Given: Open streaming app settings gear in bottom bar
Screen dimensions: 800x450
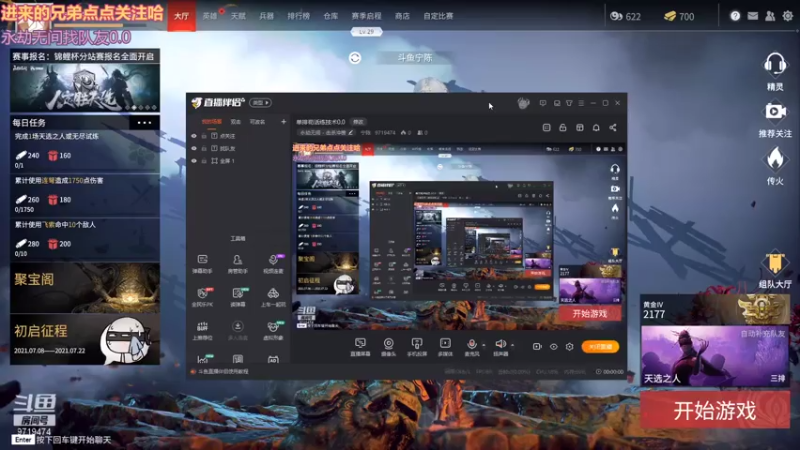Looking at the screenshot, I should [x=570, y=346].
